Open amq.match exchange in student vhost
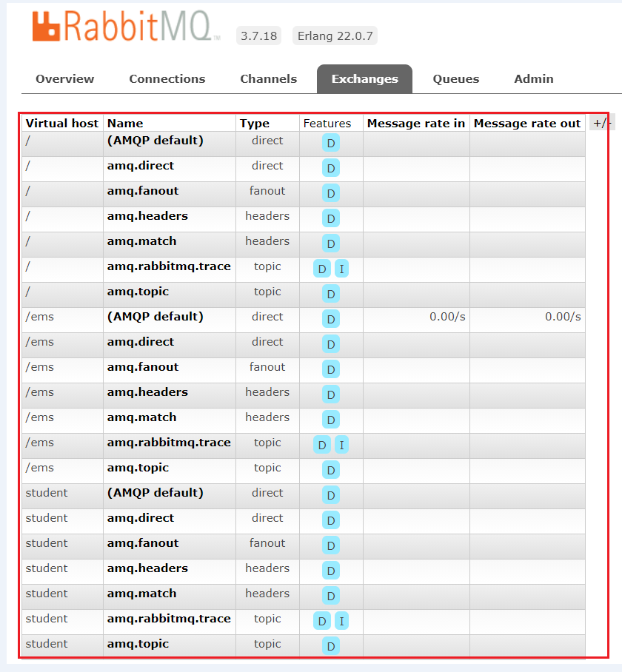The image size is (622, 672). coord(141,594)
